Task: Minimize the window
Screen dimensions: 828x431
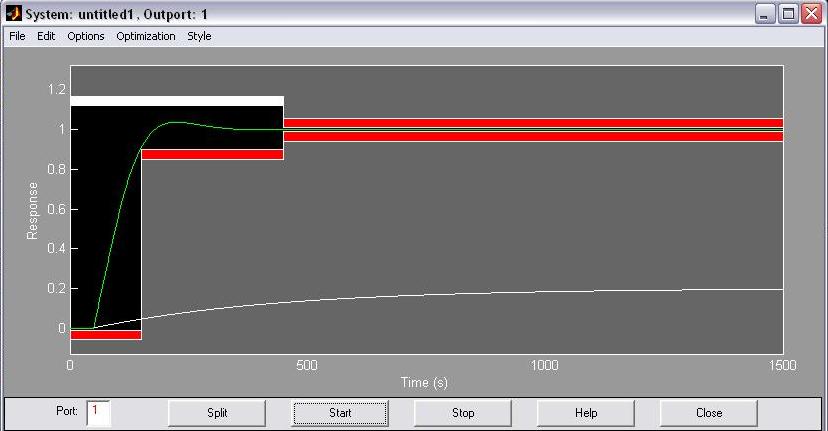Action: [x=764, y=14]
